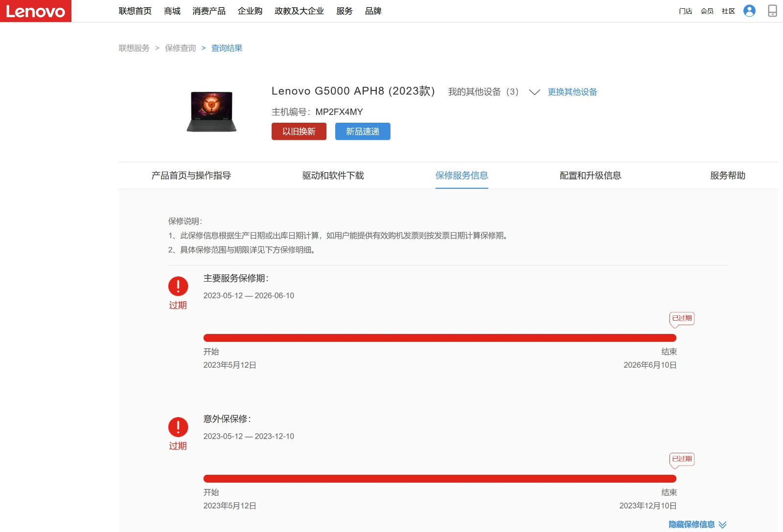Select 保修服务信息 tab
Viewport: 783px width, 532px height.
(x=462, y=176)
